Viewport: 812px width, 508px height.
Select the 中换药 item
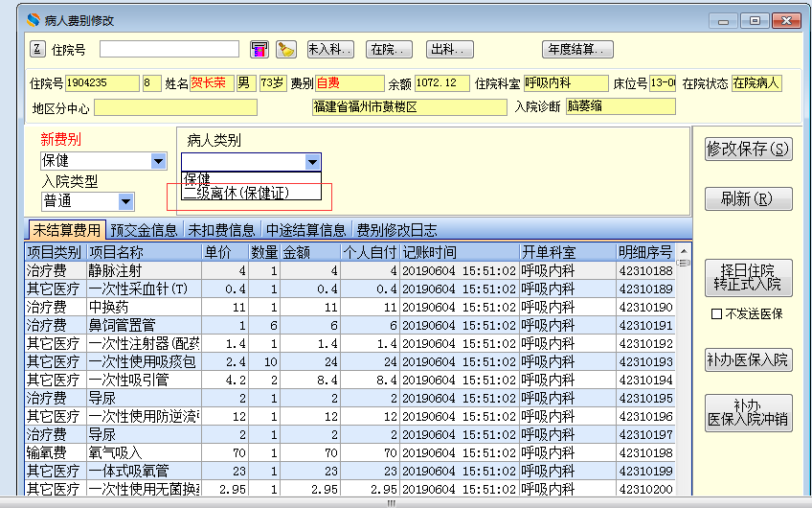[350, 307]
